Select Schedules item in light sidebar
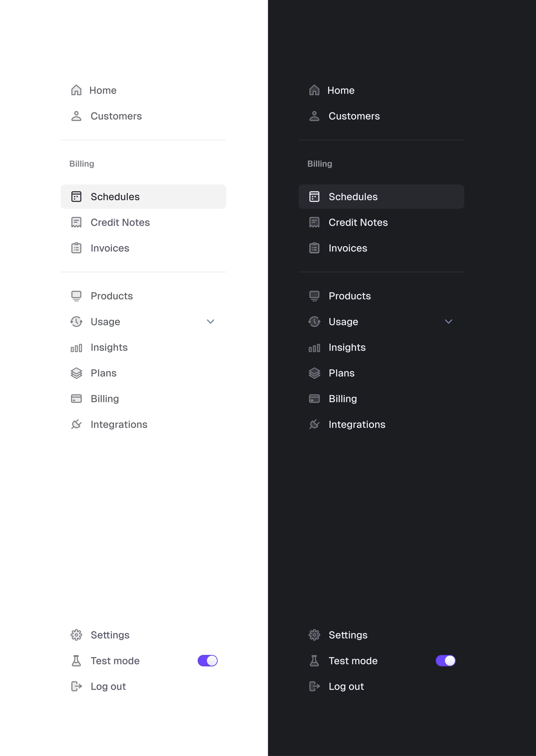Image resolution: width=536 pixels, height=756 pixels. tap(143, 196)
